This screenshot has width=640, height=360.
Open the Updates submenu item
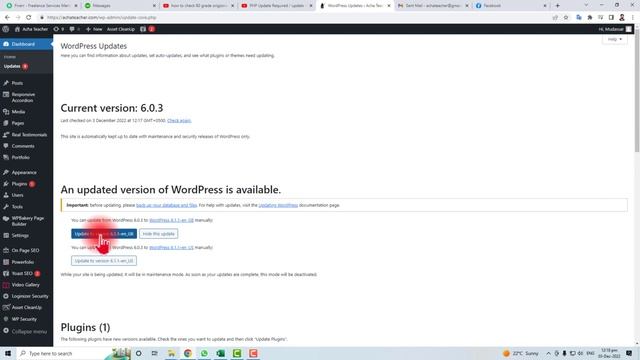pos(16,66)
